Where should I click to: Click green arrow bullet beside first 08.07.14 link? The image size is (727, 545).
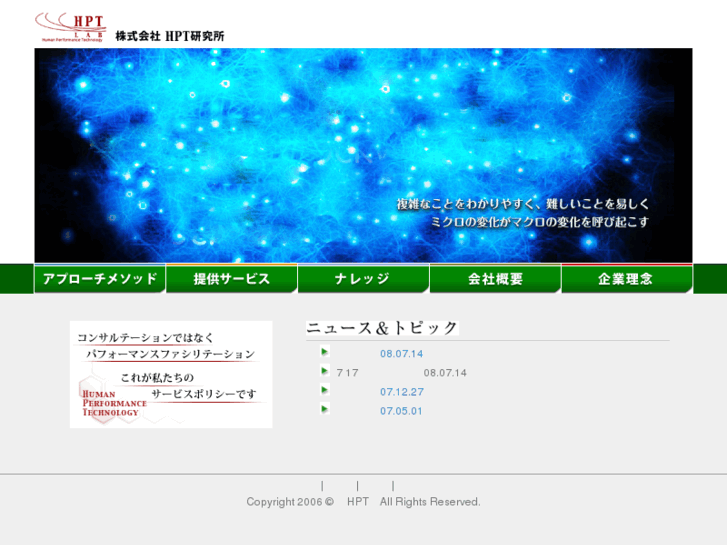click(325, 352)
